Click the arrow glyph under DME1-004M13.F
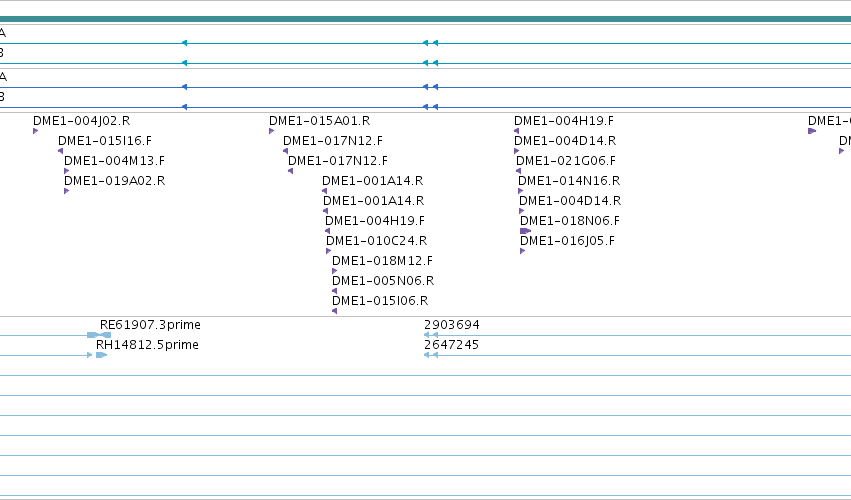Viewport: 851px width, 500px height. pyautogui.click(x=67, y=171)
